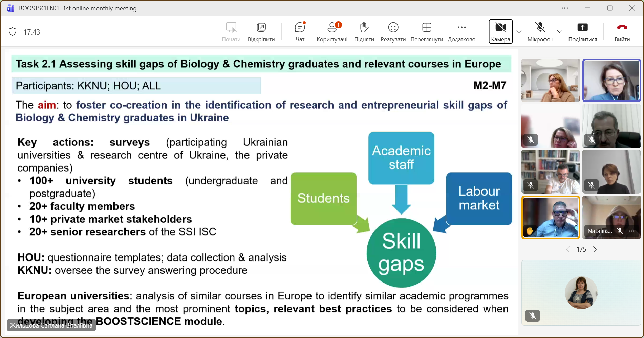The width and height of the screenshot is (644, 338).
Task: Click the Відкріпити pop-out icon
Action: click(261, 32)
